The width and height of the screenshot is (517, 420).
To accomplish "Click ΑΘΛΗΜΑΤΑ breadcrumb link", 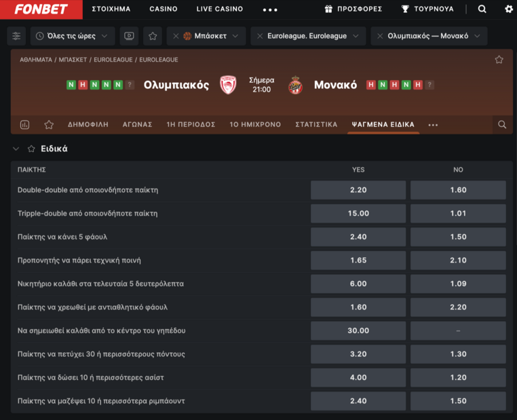I will 36,60.
